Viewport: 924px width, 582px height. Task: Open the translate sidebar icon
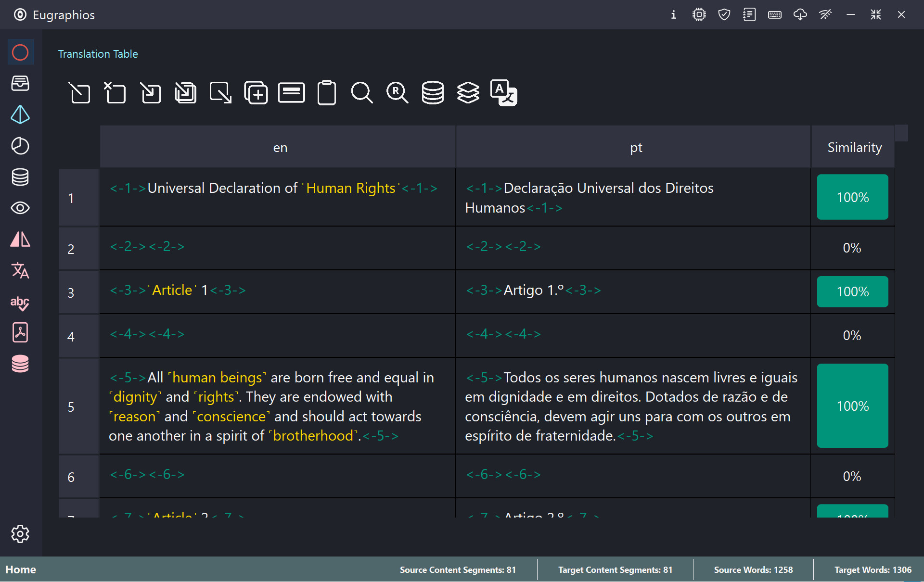pos(20,270)
